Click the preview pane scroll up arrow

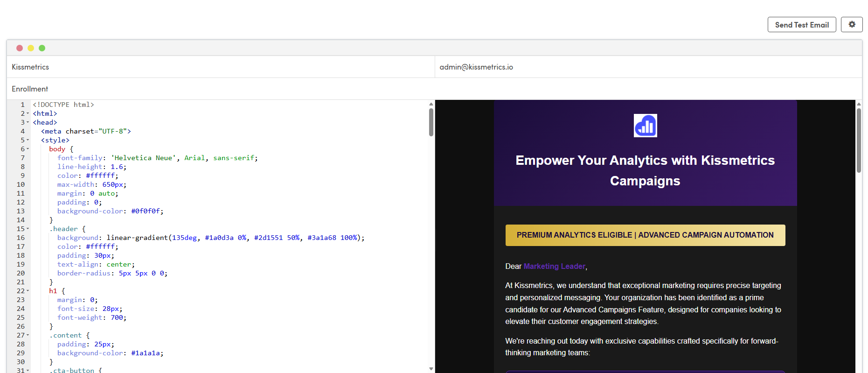click(x=859, y=104)
